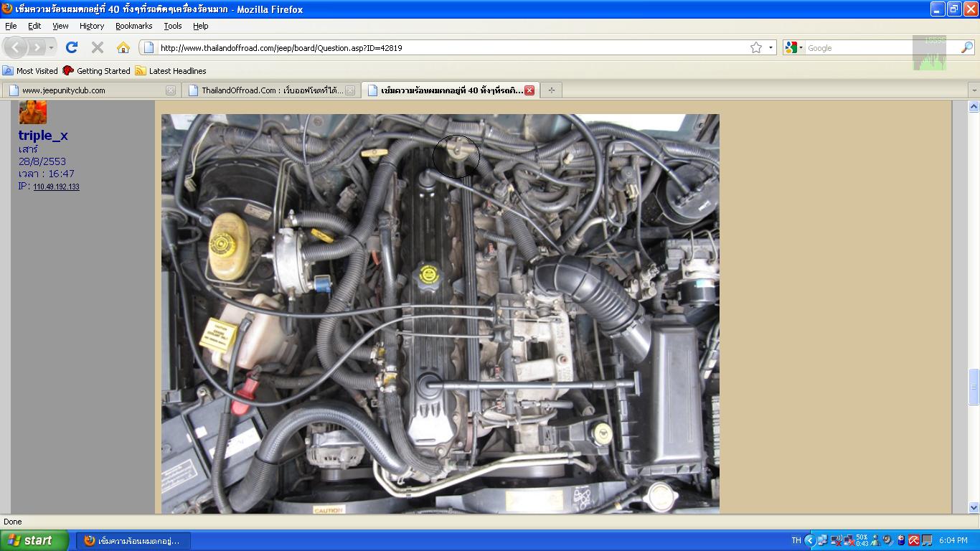This screenshot has height=551, width=980.
Task: Open the search engine selector dropdown
Action: pos(793,48)
